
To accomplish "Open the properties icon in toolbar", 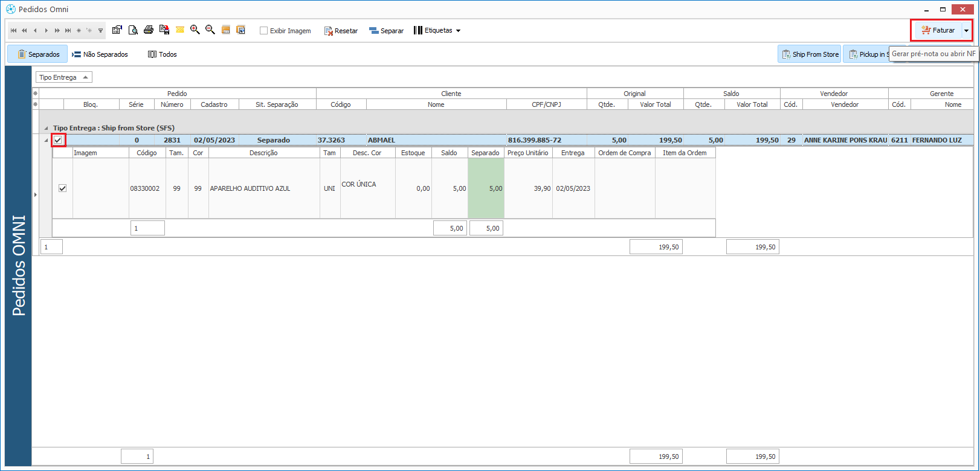I will tap(117, 30).
